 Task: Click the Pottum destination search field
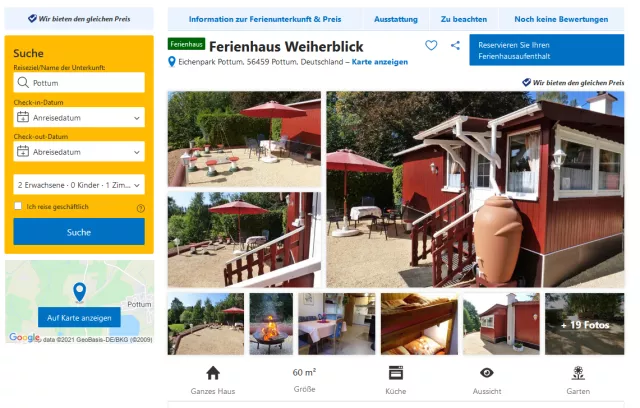(x=79, y=83)
